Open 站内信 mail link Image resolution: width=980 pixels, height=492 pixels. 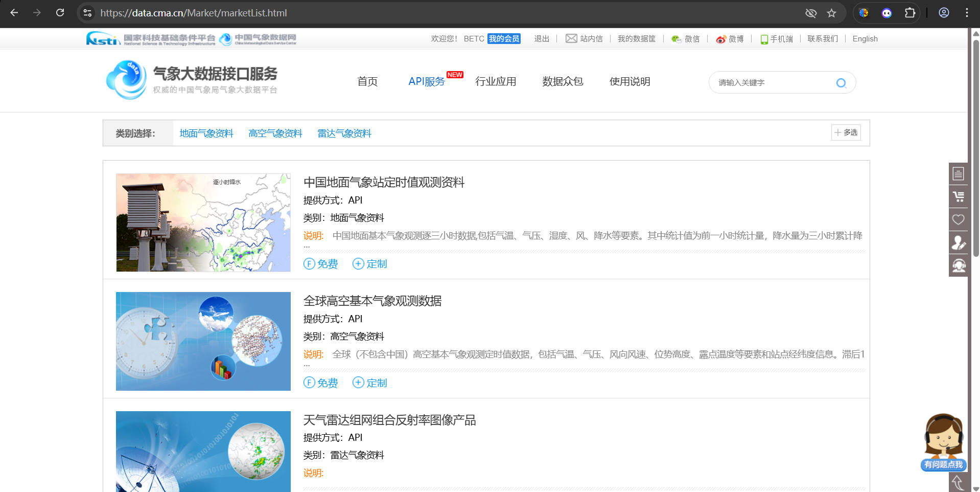pyautogui.click(x=584, y=39)
